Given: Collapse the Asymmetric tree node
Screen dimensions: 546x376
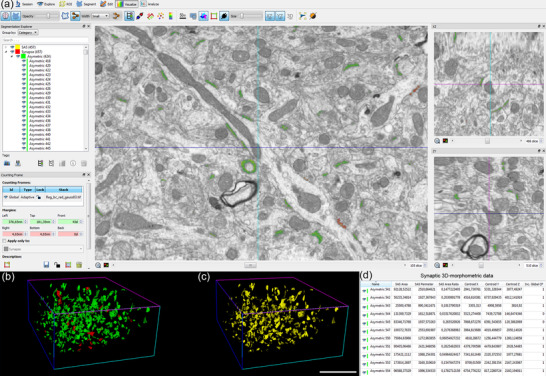Looking at the screenshot, I should [11, 56].
